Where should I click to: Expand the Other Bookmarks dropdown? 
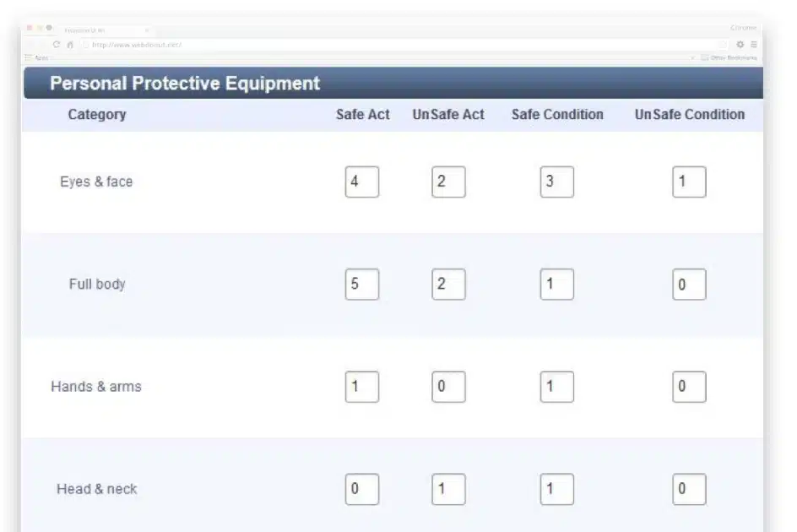(x=731, y=57)
